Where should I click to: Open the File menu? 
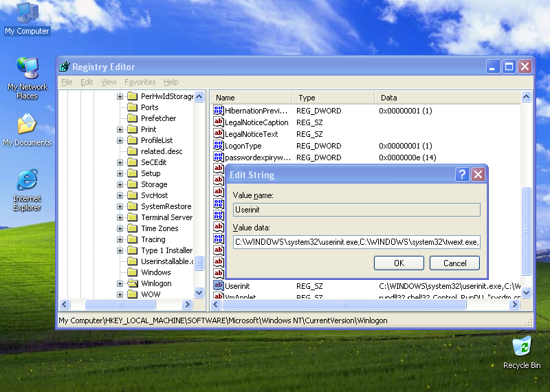(x=67, y=82)
